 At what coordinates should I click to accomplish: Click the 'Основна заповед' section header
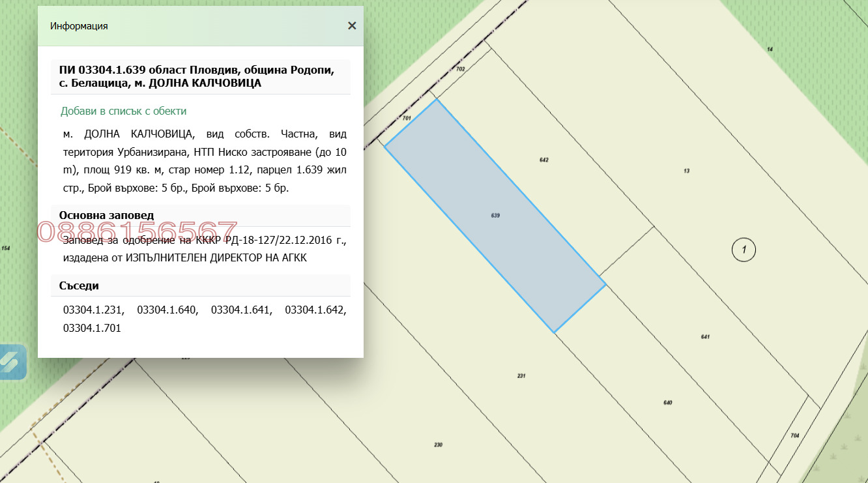107,215
